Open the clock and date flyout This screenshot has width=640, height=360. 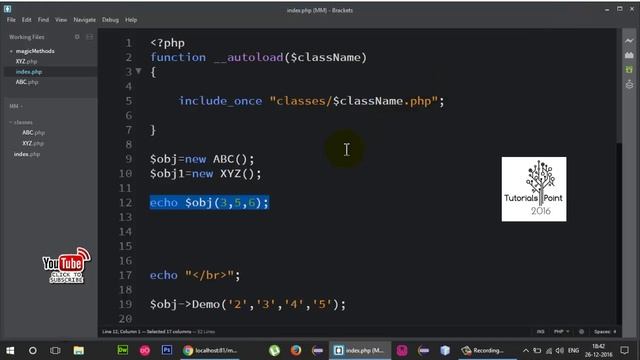click(x=598, y=350)
